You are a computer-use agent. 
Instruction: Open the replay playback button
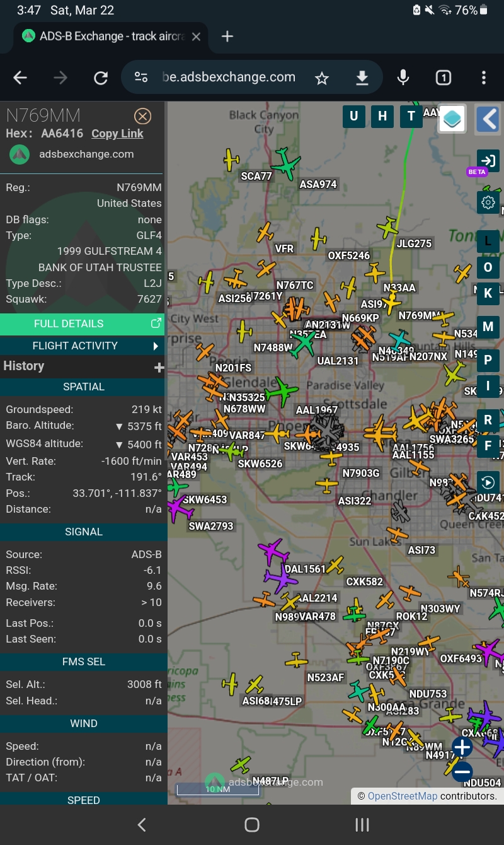tap(488, 483)
